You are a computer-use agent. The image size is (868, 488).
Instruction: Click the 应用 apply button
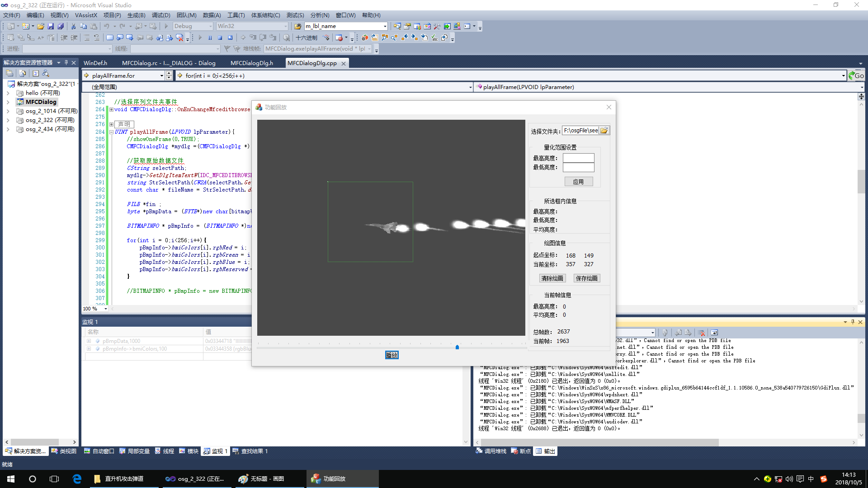(578, 182)
